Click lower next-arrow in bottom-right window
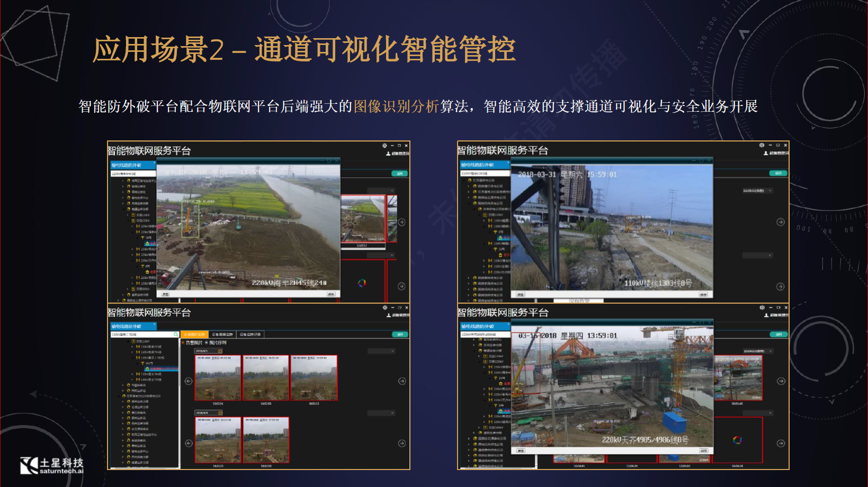The image size is (868, 487). coord(781,444)
